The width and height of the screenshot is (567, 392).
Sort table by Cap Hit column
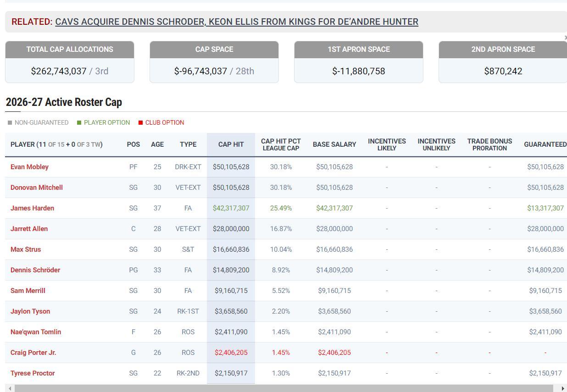tap(231, 144)
